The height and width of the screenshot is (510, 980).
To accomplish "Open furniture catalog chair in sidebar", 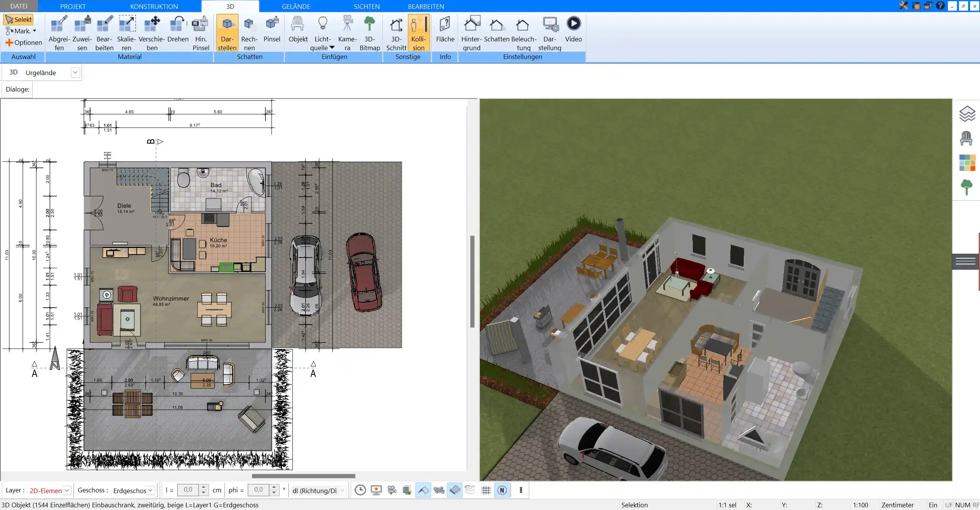I will click(966, 138).
